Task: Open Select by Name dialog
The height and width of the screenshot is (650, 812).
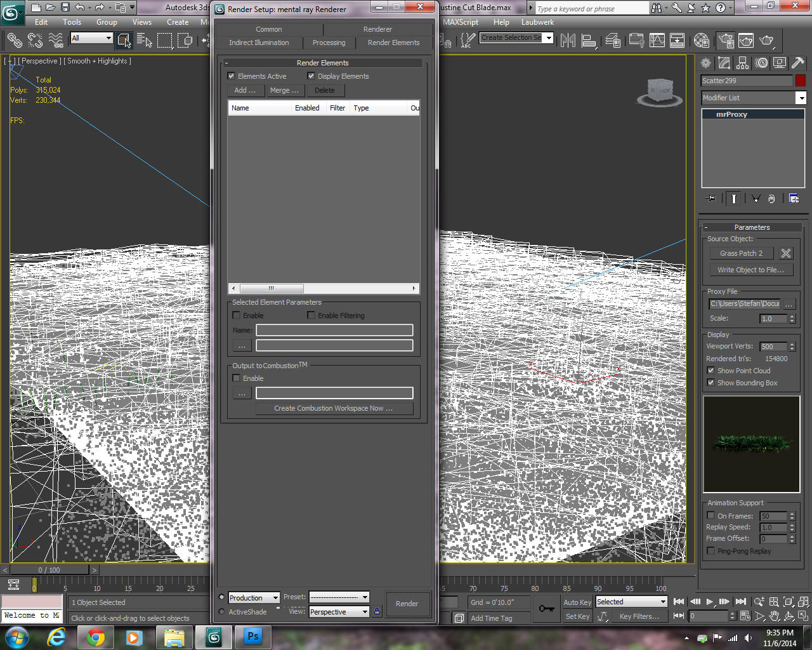Action: coord(145,41)
